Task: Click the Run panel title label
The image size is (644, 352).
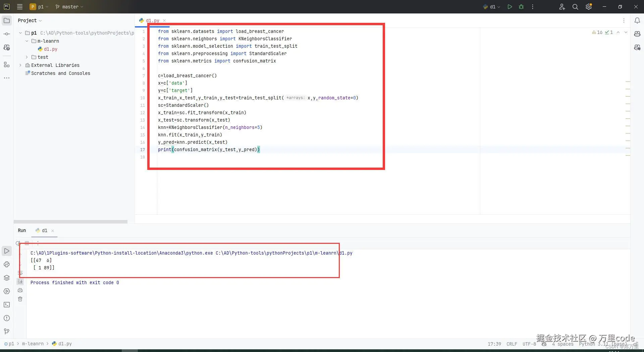Action: [x=22, y=230]
